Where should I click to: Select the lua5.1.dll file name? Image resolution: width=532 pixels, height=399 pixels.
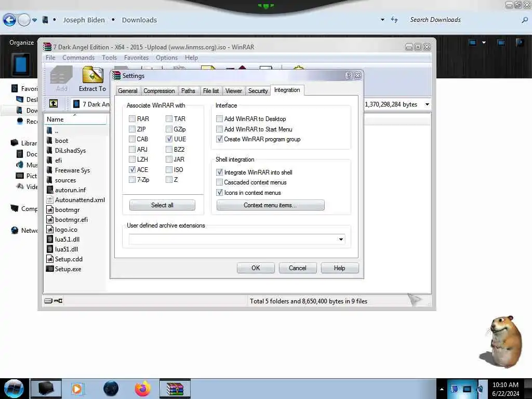[x=67, y=239]
